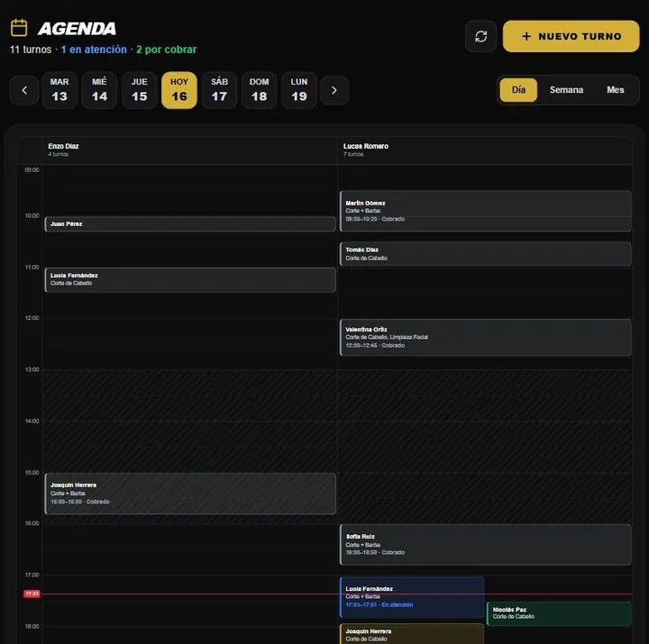Select Saturday SÁB 17
Screen dimensions: 649x644
pyautogui.click(x=219, y=90)
